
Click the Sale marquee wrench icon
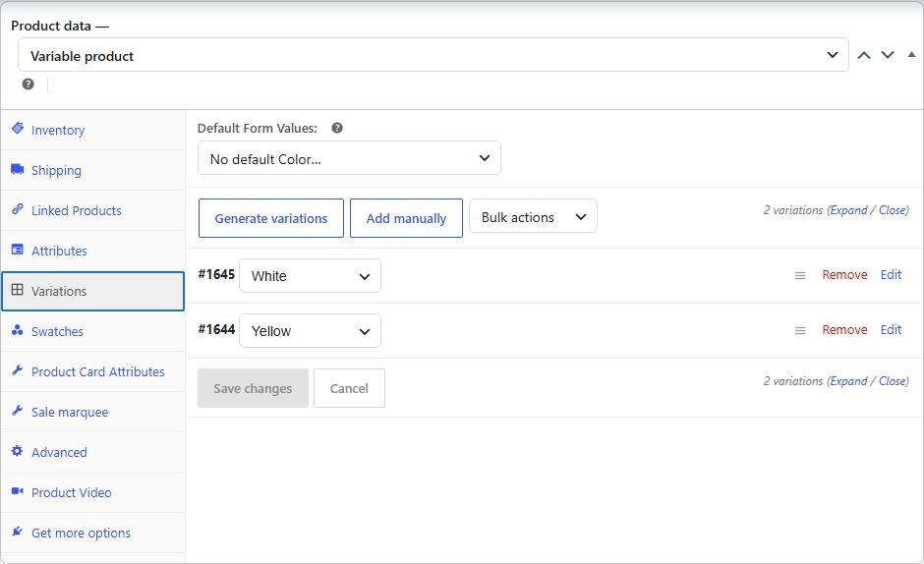click(18, 410)
